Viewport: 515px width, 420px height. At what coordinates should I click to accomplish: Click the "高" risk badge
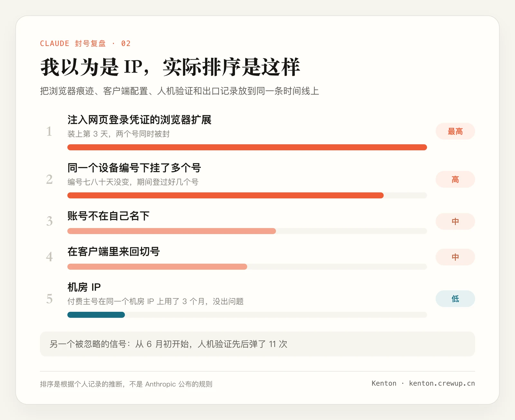(455, 179)
